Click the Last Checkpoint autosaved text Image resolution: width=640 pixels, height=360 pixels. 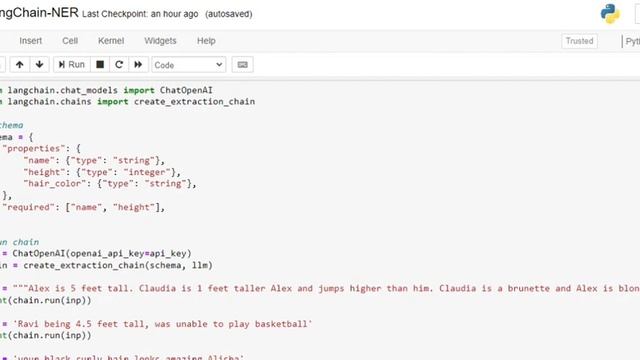click(x=167, y=14)
